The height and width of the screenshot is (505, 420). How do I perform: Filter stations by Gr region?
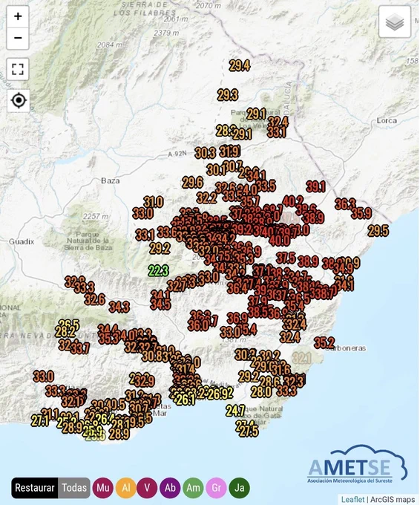pos(216,488)
